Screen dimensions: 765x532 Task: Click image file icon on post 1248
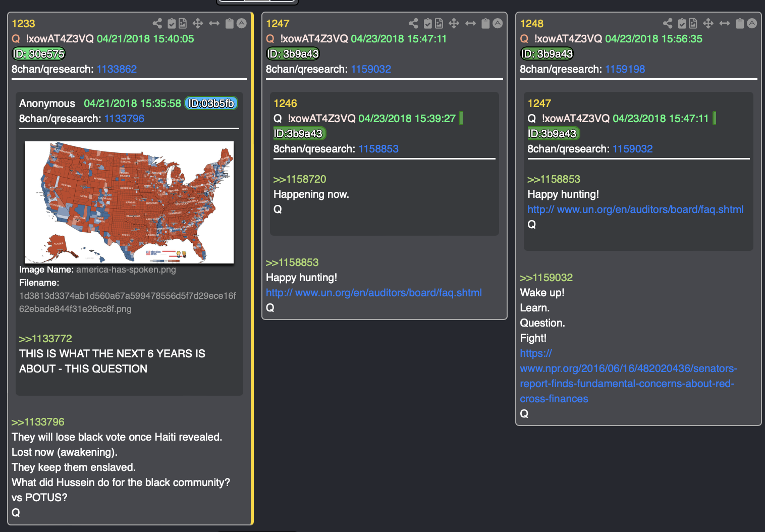(x=693, y=23)
